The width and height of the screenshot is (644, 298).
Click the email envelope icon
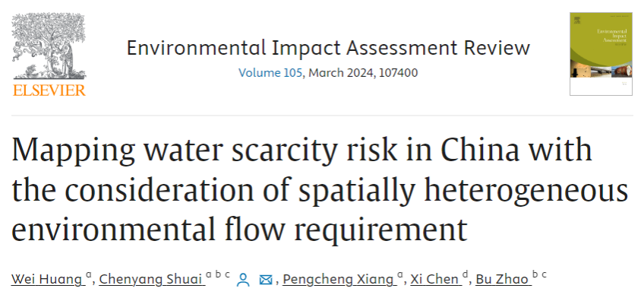click(x=266, y=280)
